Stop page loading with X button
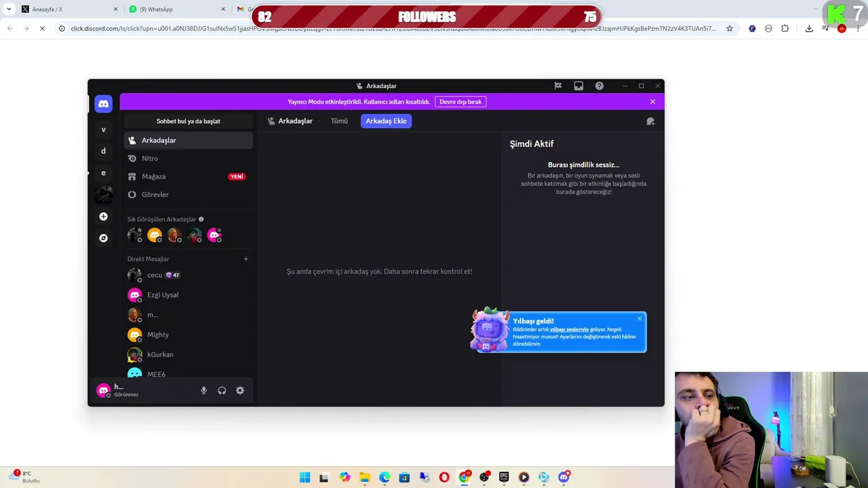This screenshot has height=488, width=868. tap(42, 28)
